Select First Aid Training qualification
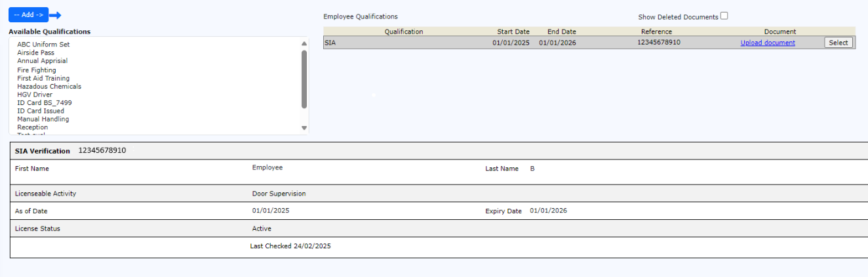The height and width of the screenshot is (277, 868). tap(43, 78)
